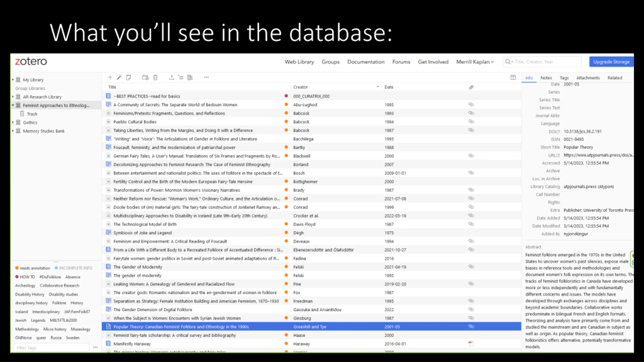Click the Filter Tags input box

[x=52, y=348]
